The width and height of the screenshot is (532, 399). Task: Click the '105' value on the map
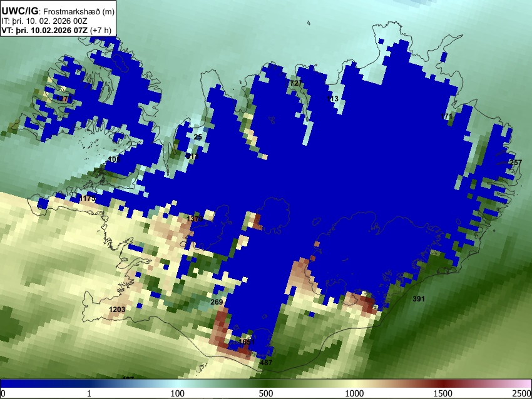[x=115, y=159]
